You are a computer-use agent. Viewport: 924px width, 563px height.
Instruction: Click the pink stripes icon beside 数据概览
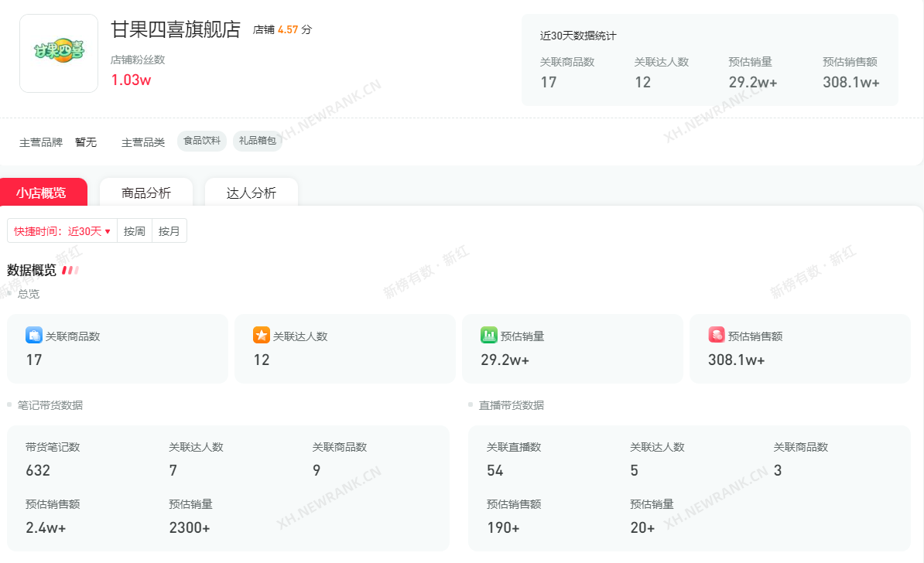pyautogui.click(x=70, y=271)
